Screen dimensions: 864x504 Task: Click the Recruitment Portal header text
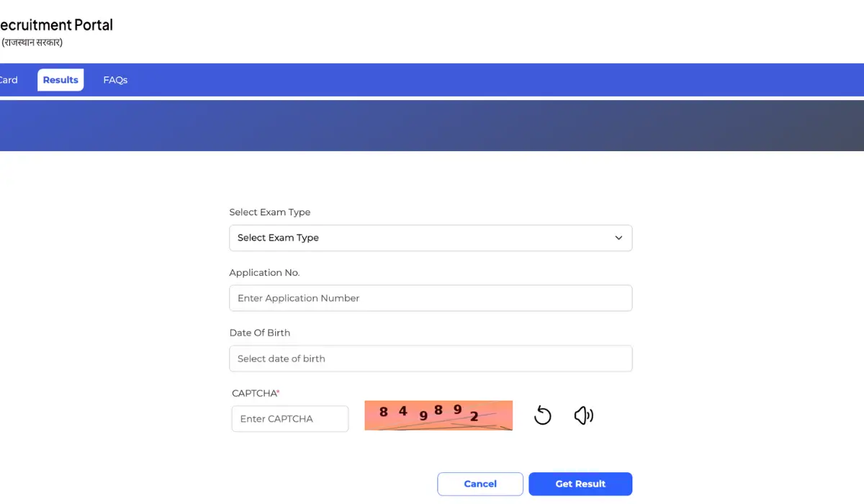56,24
